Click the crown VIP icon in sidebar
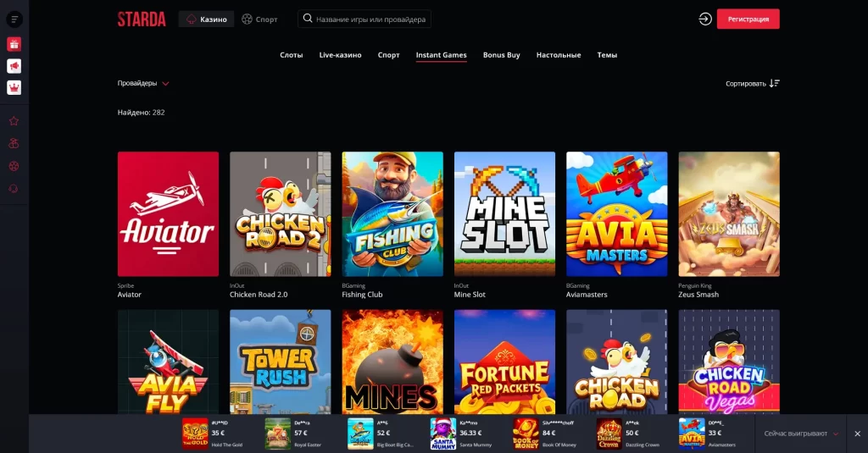 click(x=14, y=87)
